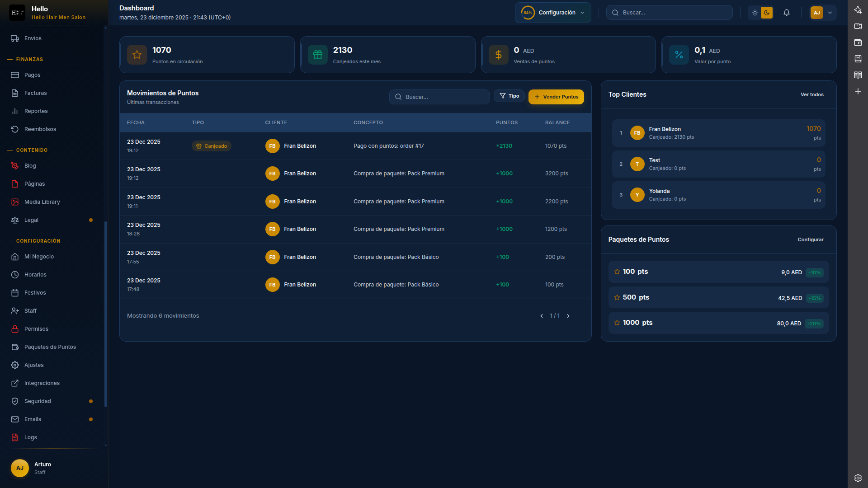Click the plus icon in right rail
This screenshot has width=868, height=488.
(x=858, y=91)
